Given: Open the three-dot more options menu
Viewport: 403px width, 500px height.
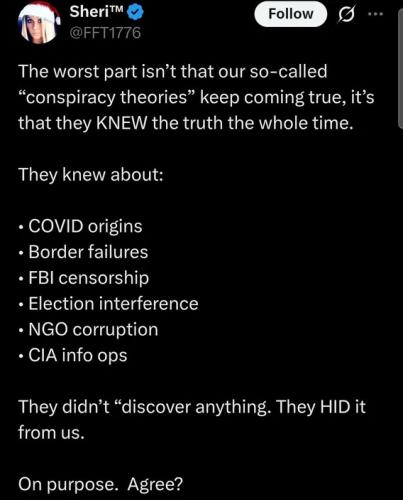Looking at the screenshot, I should click(376, 14).
